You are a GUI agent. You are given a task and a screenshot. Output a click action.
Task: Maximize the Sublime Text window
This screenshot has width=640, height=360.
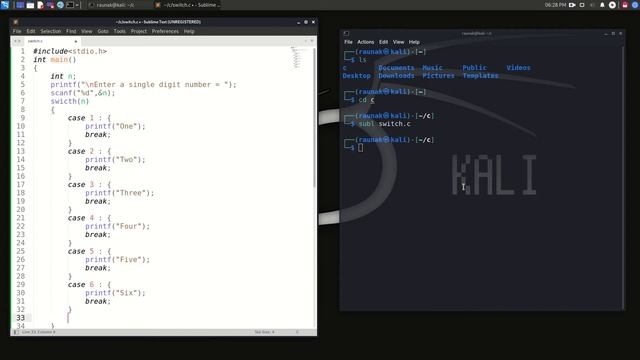coord(306,22)
